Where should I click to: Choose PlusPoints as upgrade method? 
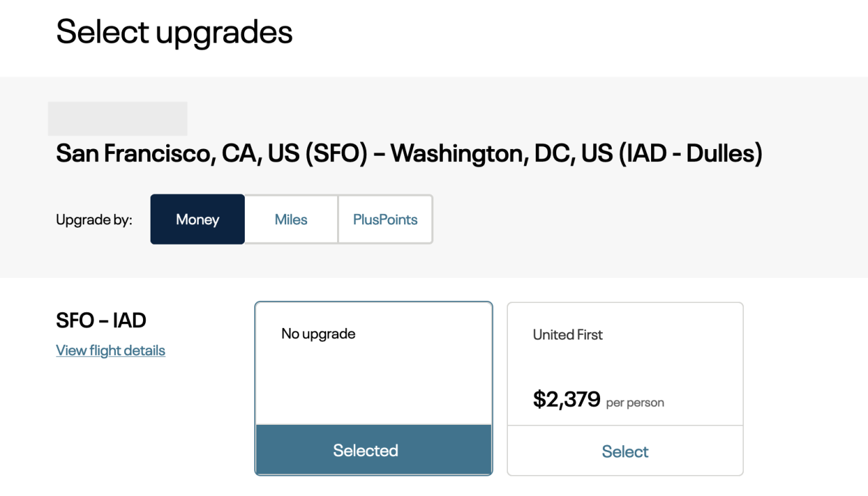(384, 219)
